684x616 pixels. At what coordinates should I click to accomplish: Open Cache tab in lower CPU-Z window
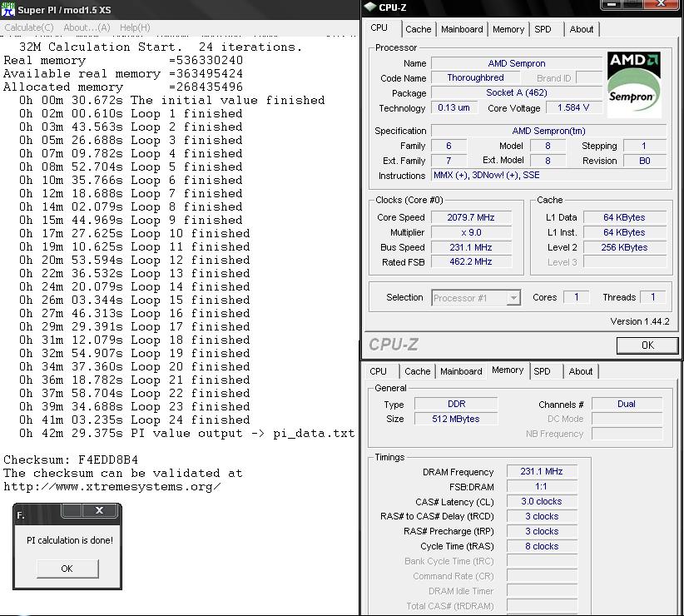417,371
